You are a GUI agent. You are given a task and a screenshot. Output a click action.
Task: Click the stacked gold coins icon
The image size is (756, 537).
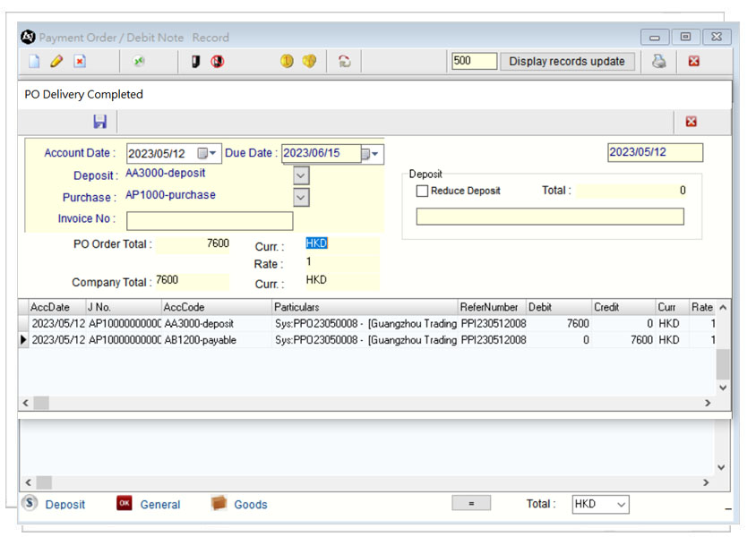tap(309, 61)
